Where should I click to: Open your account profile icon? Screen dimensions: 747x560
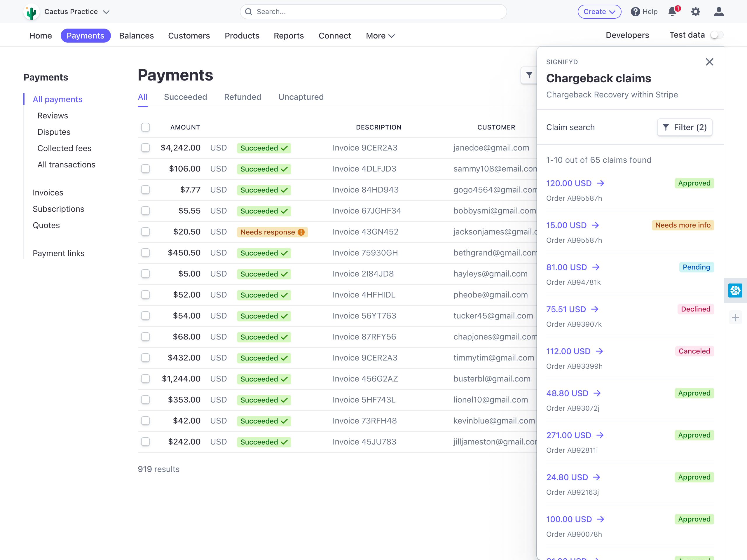[719, 12]
